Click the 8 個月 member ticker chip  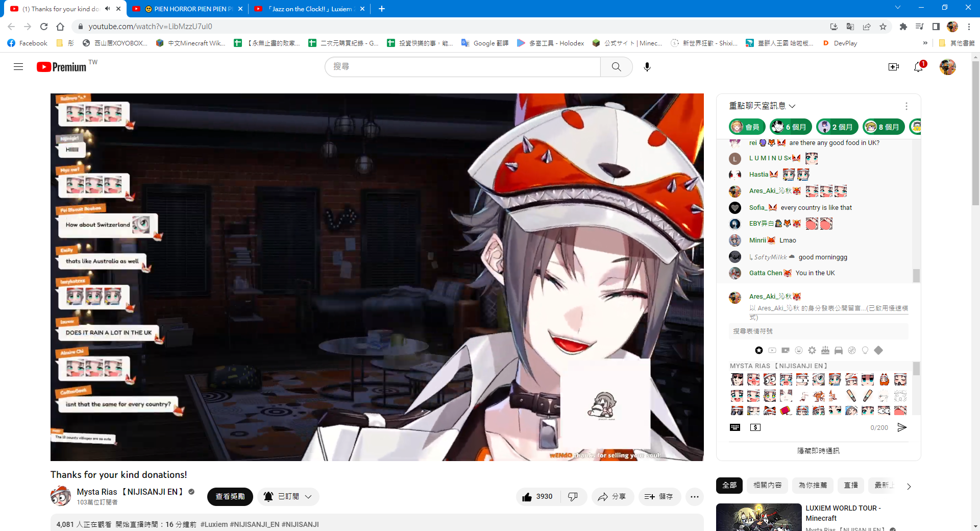(884, 127)
